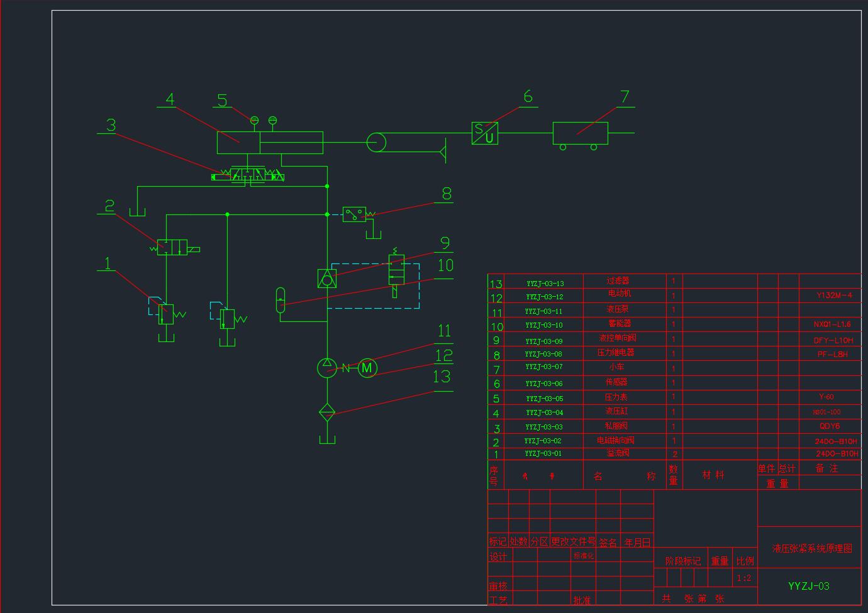Click the YYZJ-03 drawing number text
The image size is (868, 613).
[809, 586]
